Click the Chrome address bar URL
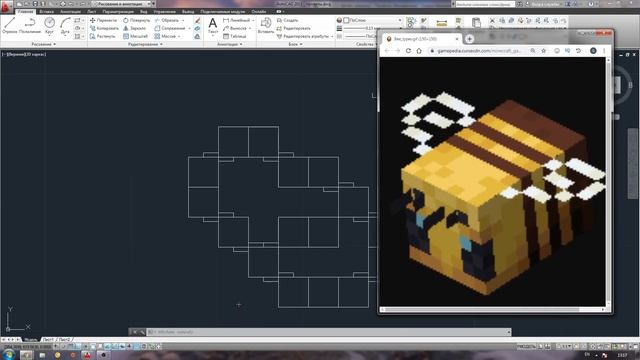Viewport: 640px width, 360px height. pyautogui.click(x=479, y=51)
